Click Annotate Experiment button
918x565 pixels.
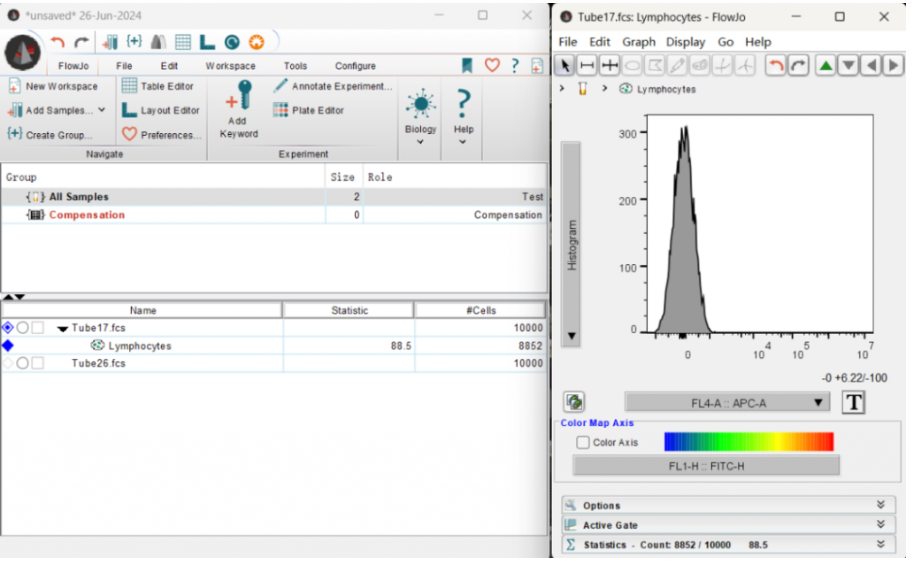pos(333,86)
